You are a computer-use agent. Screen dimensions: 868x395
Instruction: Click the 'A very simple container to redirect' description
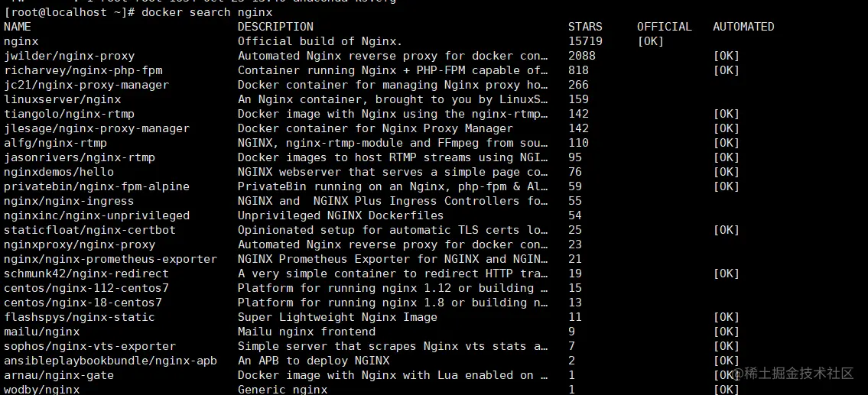(x=394, y=274)
